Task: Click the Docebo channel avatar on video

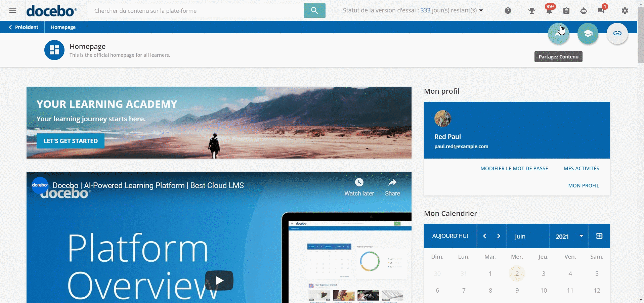Action: pos(40,185)
